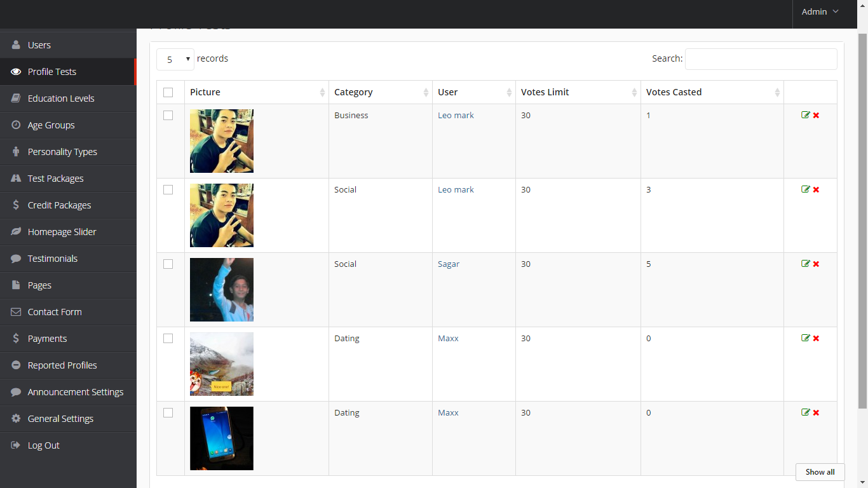Click the Homepage Slider leaf icon
This screenshot has height=488, width=868.
point(16,232)
